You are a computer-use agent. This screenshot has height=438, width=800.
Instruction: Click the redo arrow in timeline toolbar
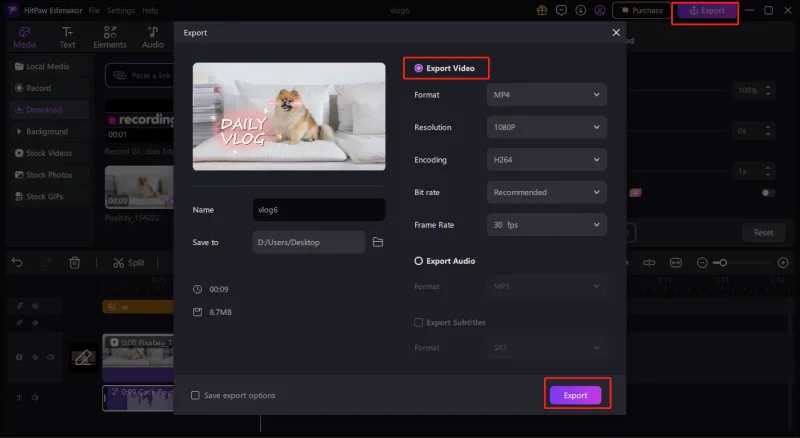[46, 262]
